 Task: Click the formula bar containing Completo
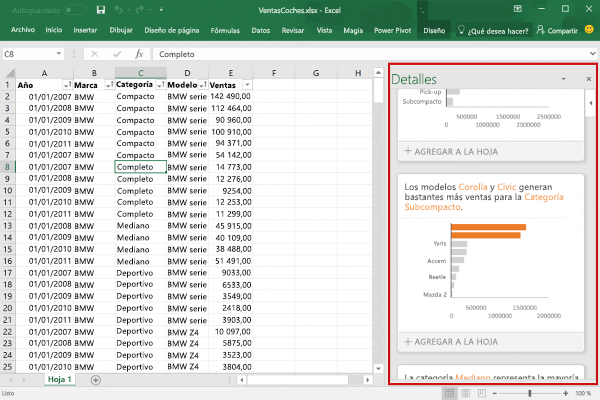click(x=370, y=54)
